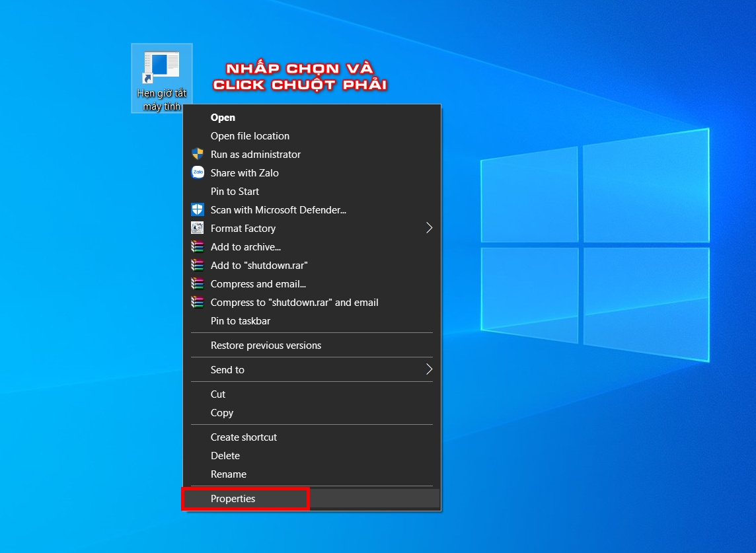Select the 'Hẹn giờ tắt máy tính' desktop shortcut
The width and height of the screenshot is (756, 553).
(x=162, y=79)
